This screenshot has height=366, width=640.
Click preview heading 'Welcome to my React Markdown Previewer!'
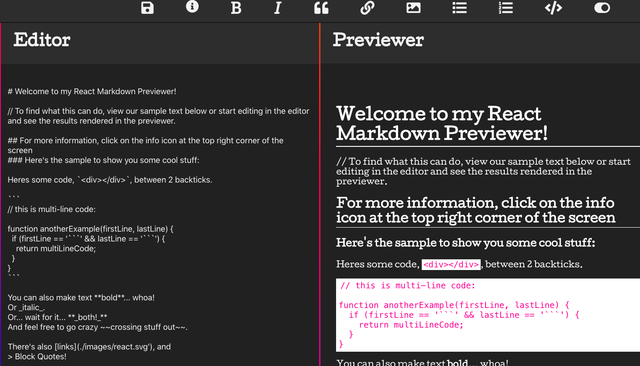[442, 123]
